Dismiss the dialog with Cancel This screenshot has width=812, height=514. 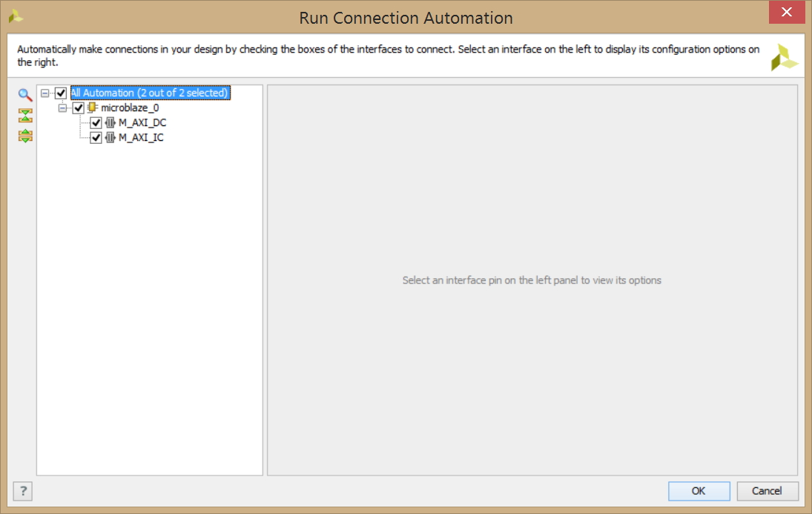coord(767,491)
